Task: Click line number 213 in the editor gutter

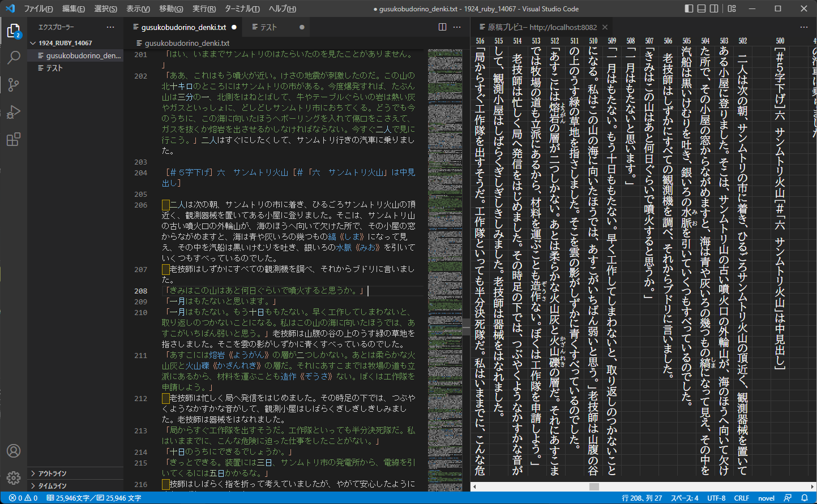Action: (140, 430)
